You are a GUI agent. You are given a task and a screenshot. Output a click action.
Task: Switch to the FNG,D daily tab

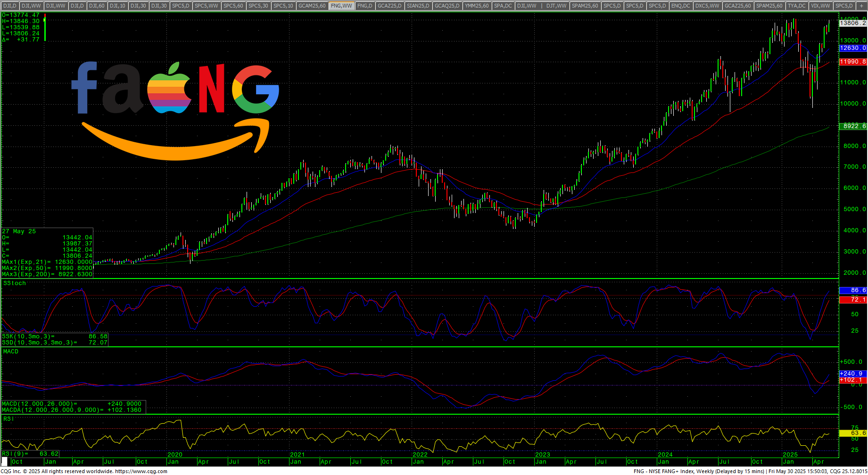point(365,6)
